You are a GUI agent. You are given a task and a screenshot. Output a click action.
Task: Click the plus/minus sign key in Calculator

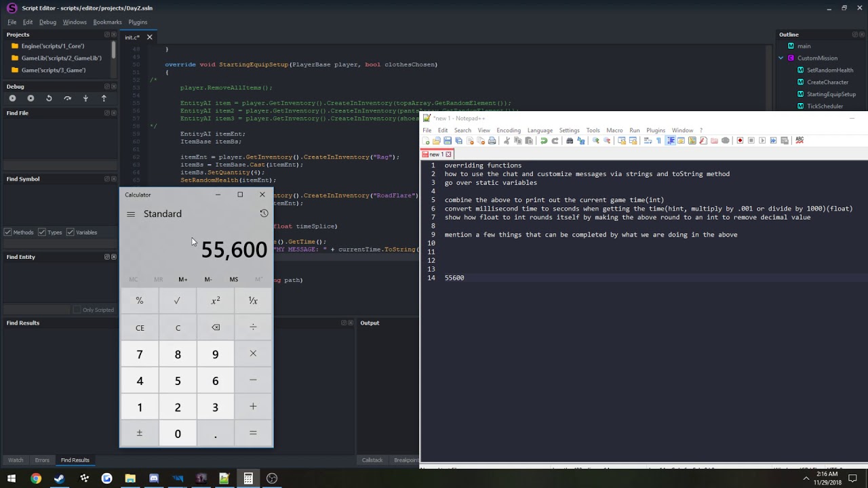(x=140, y=433)
